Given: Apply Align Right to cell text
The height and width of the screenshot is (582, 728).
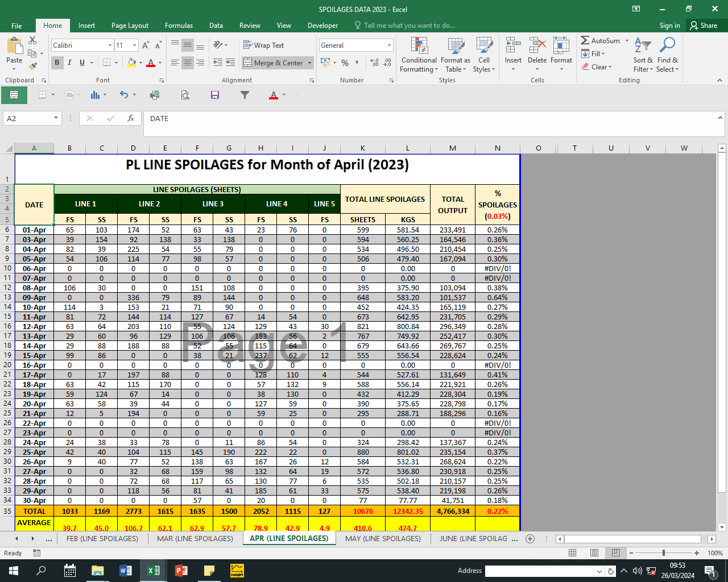Looking at the screenshot, I should point(200,63).
